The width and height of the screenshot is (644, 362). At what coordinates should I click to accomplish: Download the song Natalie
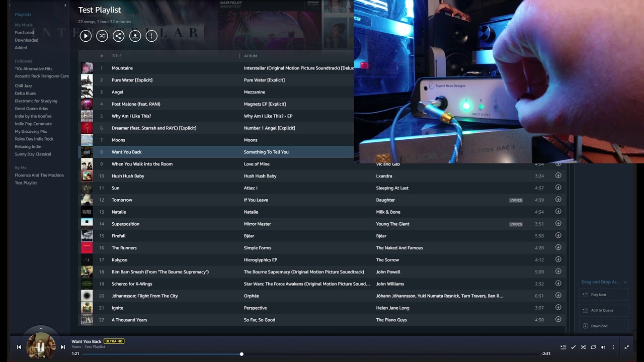point(558,212)
